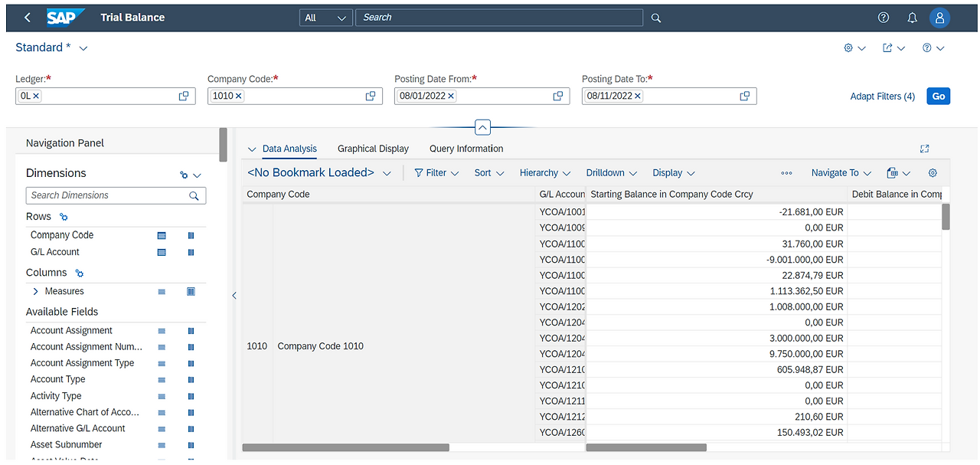Open the Dimensions settings dropdown

[x=190, y=175]
